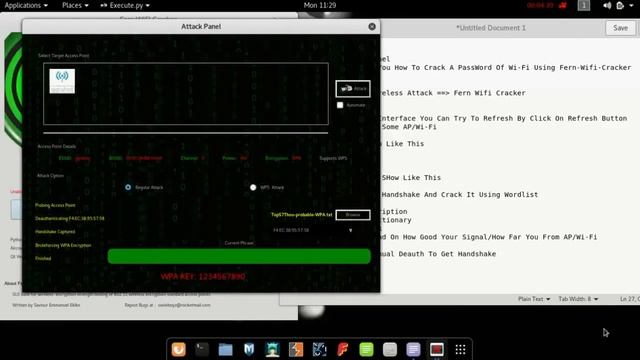Launch Faraday red F icon in dock
The image size is (640, 360).
[x=343, y=349]
